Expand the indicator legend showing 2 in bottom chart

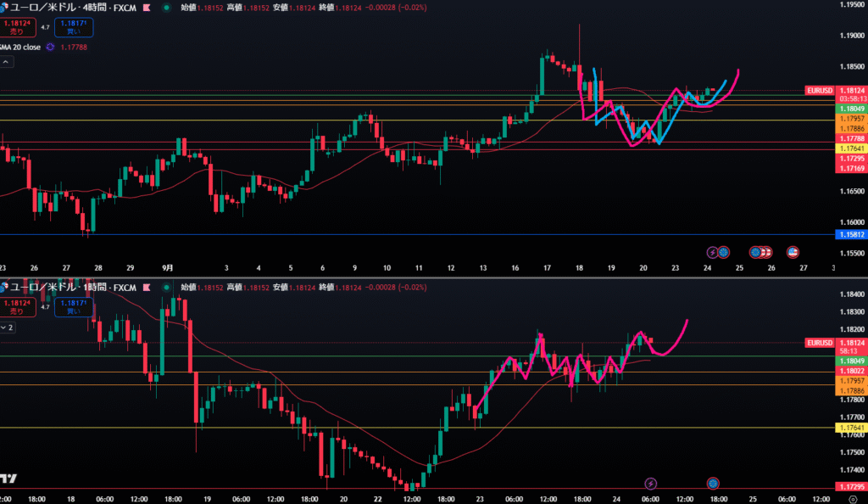pyautogui.click(x=7, y=327)
